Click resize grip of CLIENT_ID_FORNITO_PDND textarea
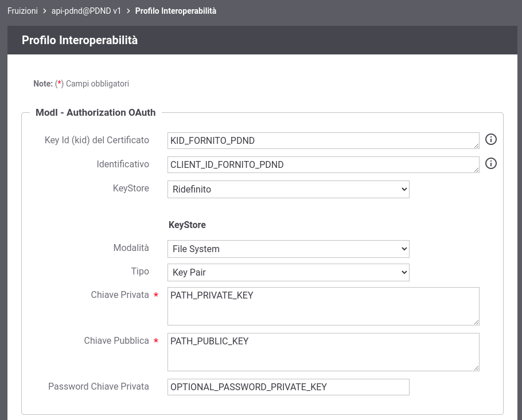Image resolution: width=522 pixels, height=420 pixels. point(476,170)
